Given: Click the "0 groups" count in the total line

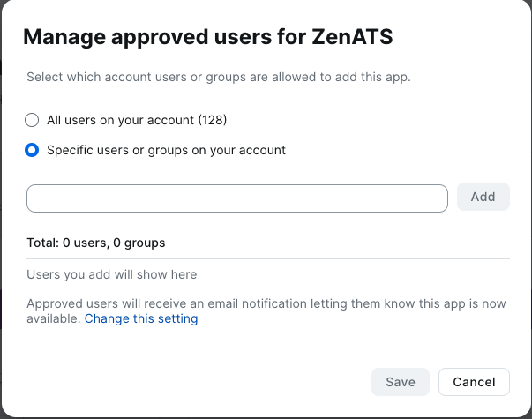Looking at the screenshot, I should [139, 243].
